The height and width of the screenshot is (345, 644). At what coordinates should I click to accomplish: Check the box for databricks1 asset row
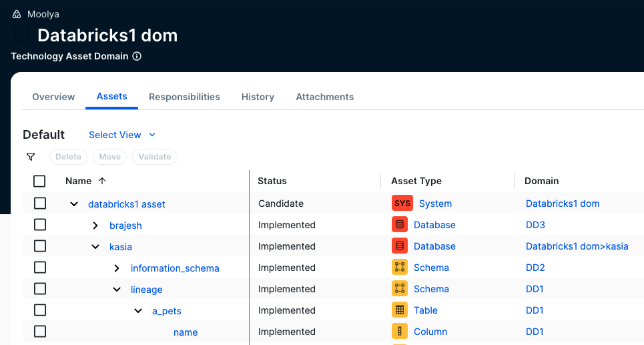(x=39, y=204)
